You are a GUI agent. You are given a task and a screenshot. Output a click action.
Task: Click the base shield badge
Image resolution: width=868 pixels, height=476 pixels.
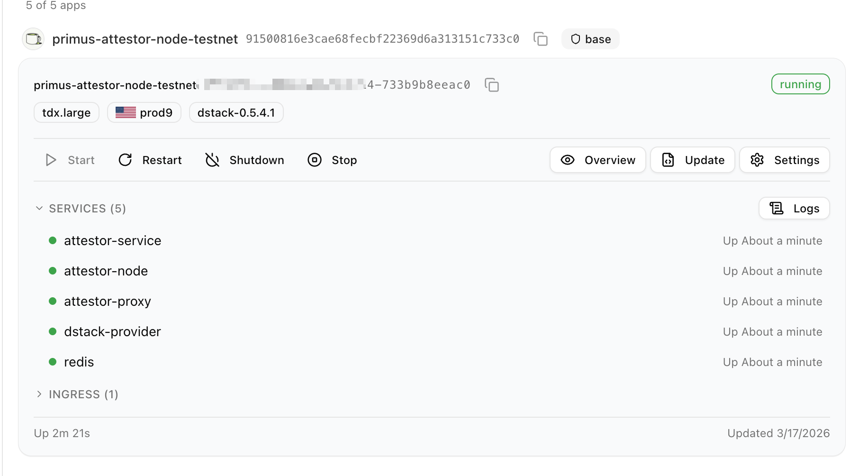coord(590,39)
